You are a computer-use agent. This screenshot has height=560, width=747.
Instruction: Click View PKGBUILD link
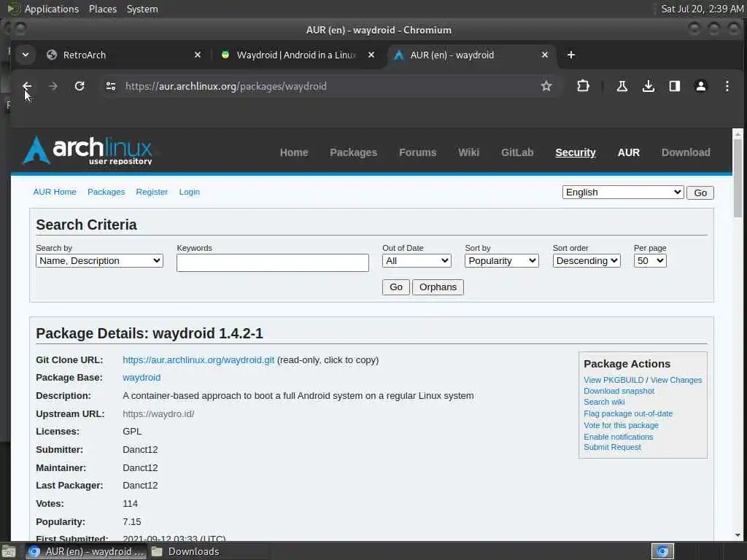tap(614, 380)
